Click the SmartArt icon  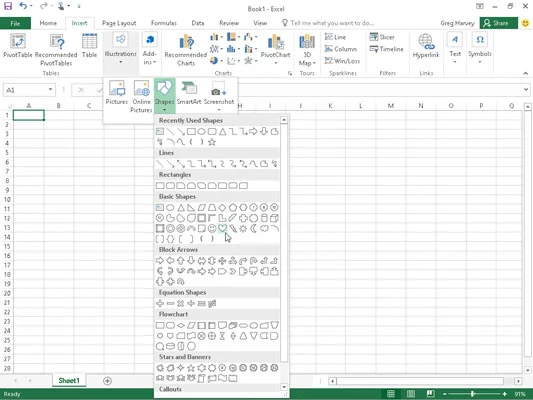(x=189, y=93)
